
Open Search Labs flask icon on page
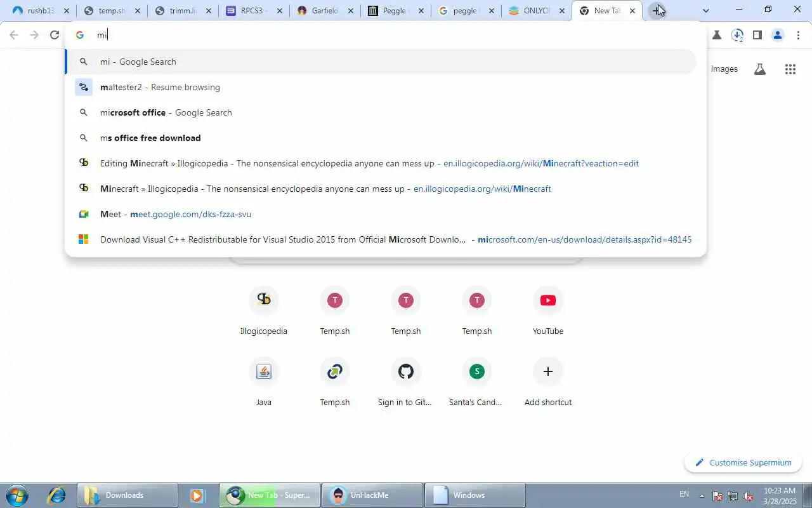pyautogui.click(x=760, y=69)
